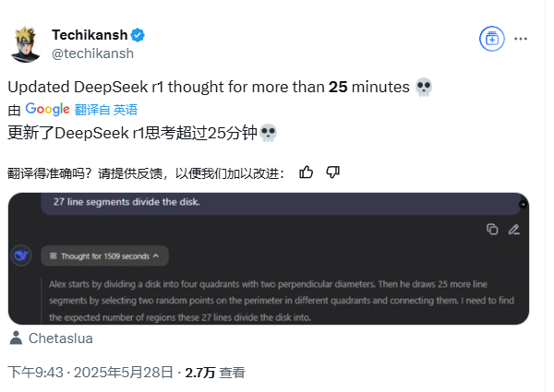
Task: Give thumbs down to translation feedback
Action: (333, 172)
